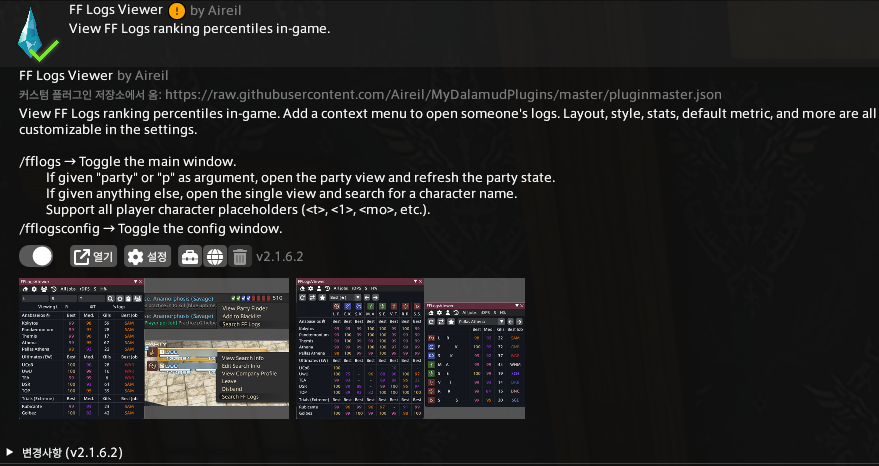The height and width of the screenshot is (466, 879).
Task: Delete plugin data with the trash icon
Action: [x=239, y=257]
